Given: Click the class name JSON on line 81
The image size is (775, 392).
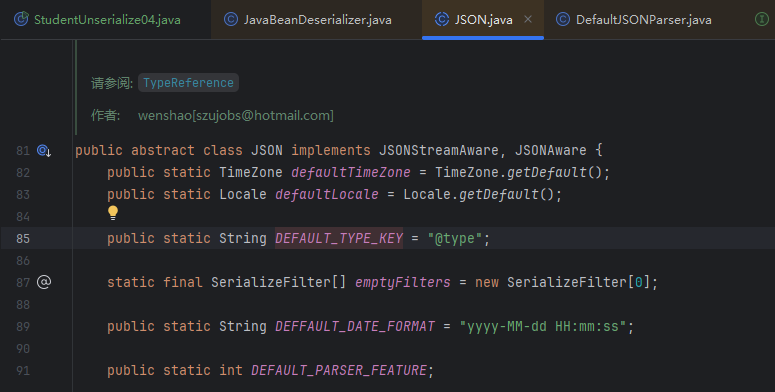Looking at the screenshot, I should click(x=267, y=150).
